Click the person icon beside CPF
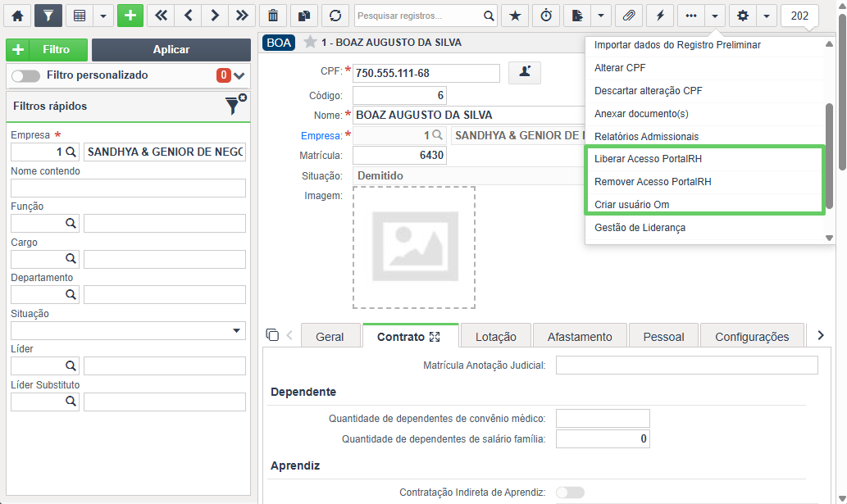847x504 pixels. click(x=525, y=72)
